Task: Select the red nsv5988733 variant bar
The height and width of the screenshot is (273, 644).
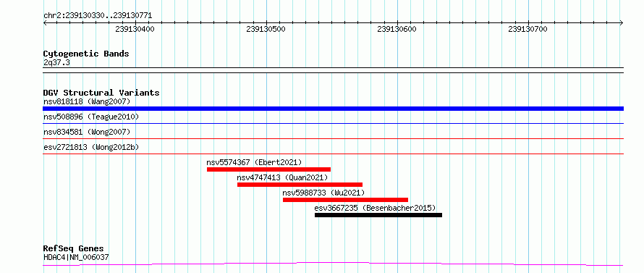Action: click(x=345, y=200)
